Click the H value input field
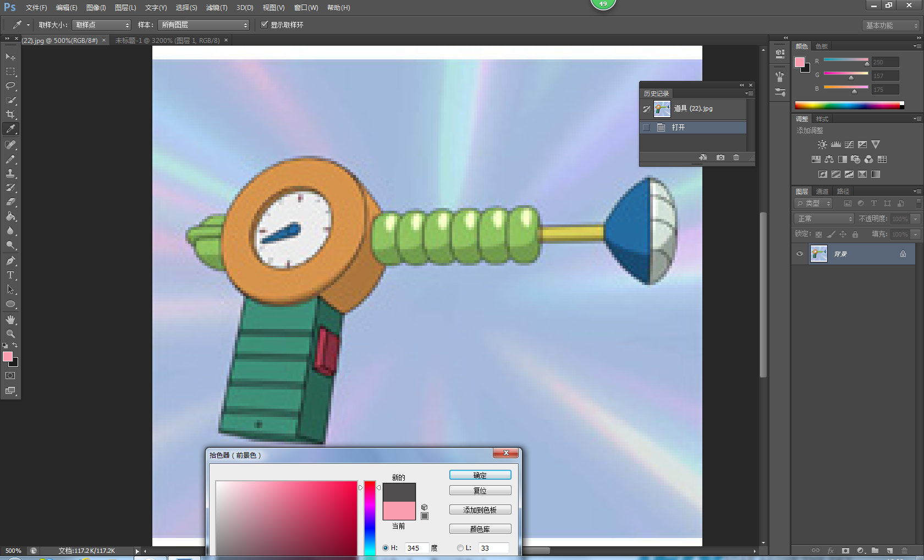 pyautogui.click(x=416, y=548)
